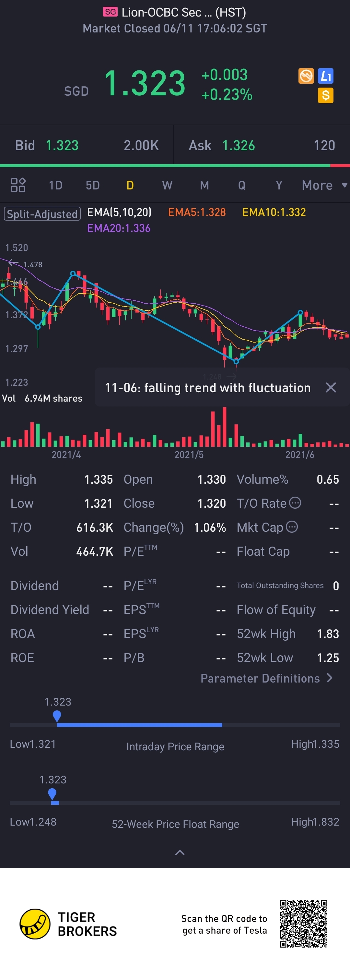Open the More timeframes dropdown

[x=324, y=185]
